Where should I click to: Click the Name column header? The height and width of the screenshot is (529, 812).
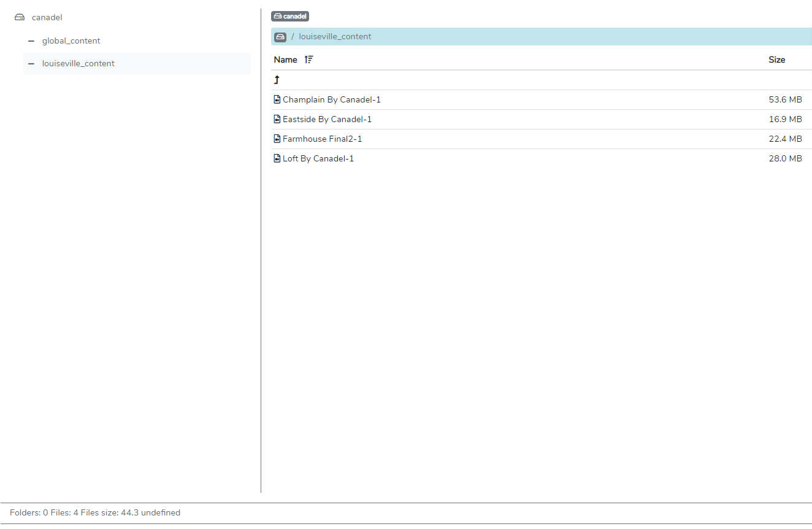point(285,59)
